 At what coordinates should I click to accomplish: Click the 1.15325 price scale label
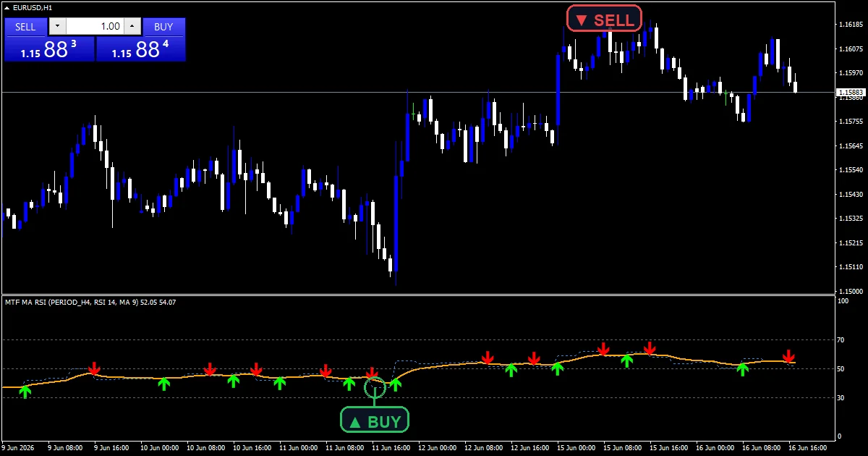point(851,219)
